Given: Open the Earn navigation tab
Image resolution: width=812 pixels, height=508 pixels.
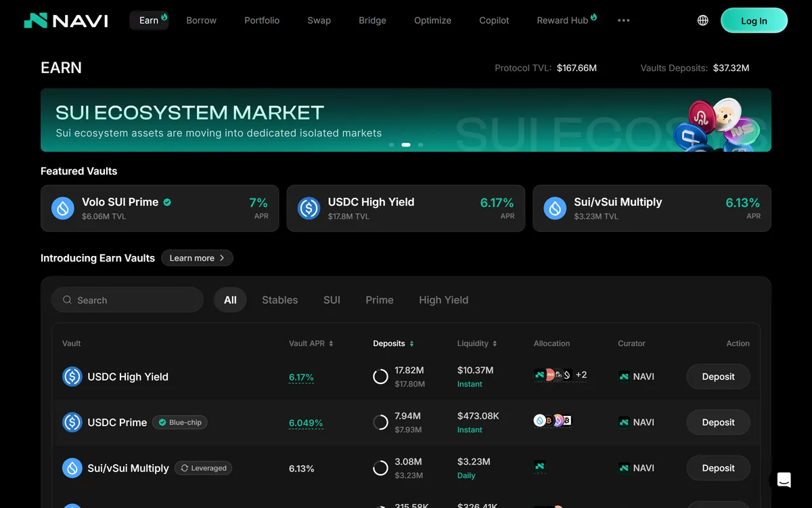Looking at the screenshot, I should [x=149, y=20].
